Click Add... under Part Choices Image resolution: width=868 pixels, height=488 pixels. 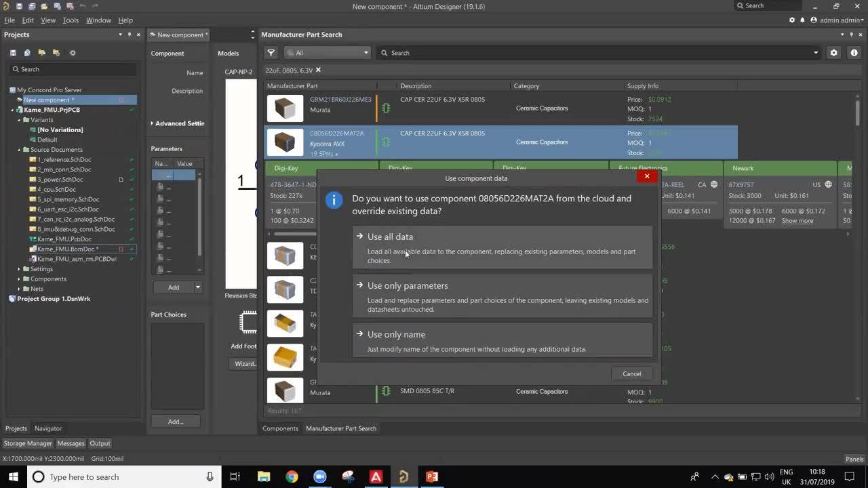coord(175,421)
